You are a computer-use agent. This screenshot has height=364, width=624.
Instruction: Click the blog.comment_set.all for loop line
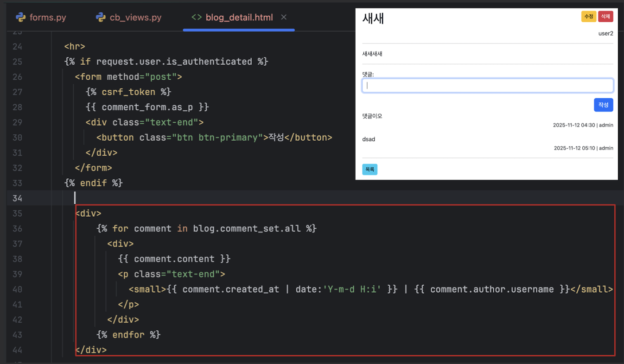tap(206, 229)
